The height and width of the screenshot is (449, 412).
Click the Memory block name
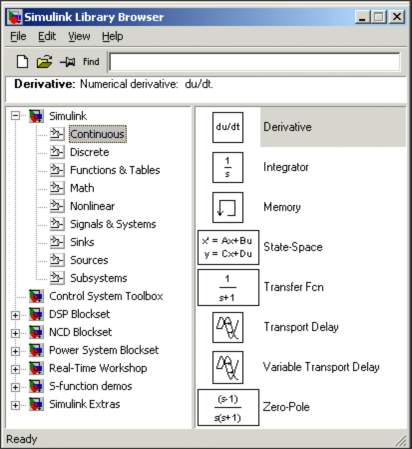click(x=282, y=207)
